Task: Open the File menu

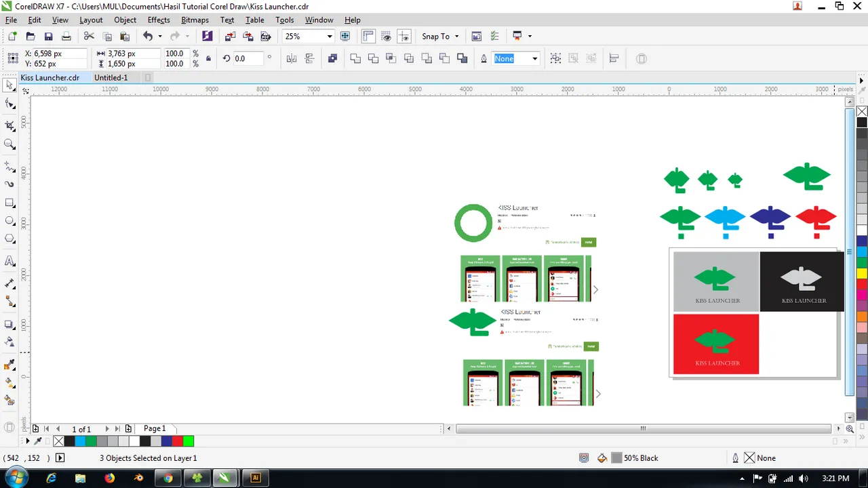Action: click(12, 20)
